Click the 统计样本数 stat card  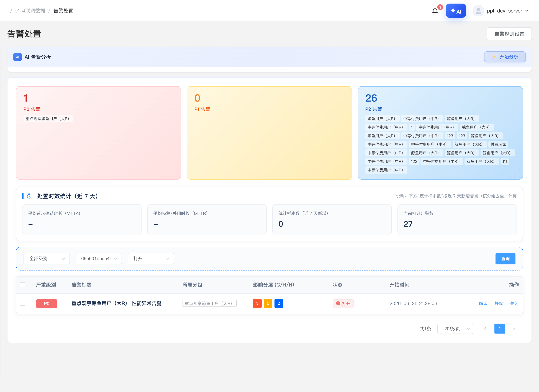pos(332,220)
